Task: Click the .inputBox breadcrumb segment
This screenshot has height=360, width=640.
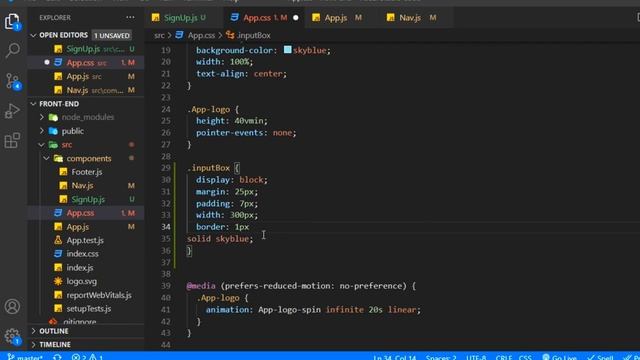Action: click(x=248, y=36)
